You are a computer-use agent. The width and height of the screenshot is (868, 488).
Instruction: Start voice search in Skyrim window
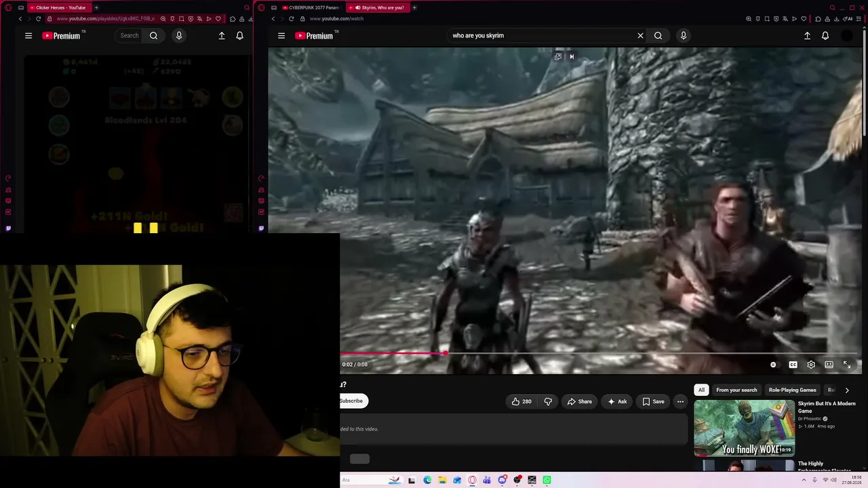pos(683,35)
